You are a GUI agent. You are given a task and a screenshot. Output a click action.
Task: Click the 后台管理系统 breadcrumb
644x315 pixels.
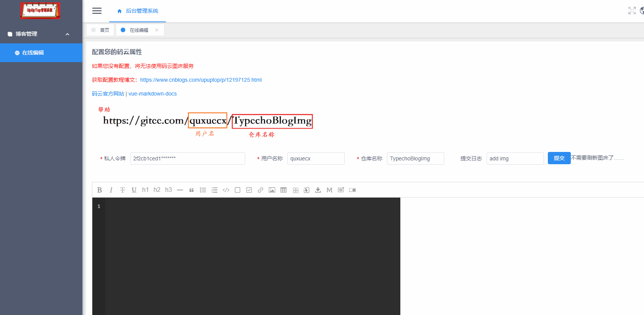[x=142, y=11]
